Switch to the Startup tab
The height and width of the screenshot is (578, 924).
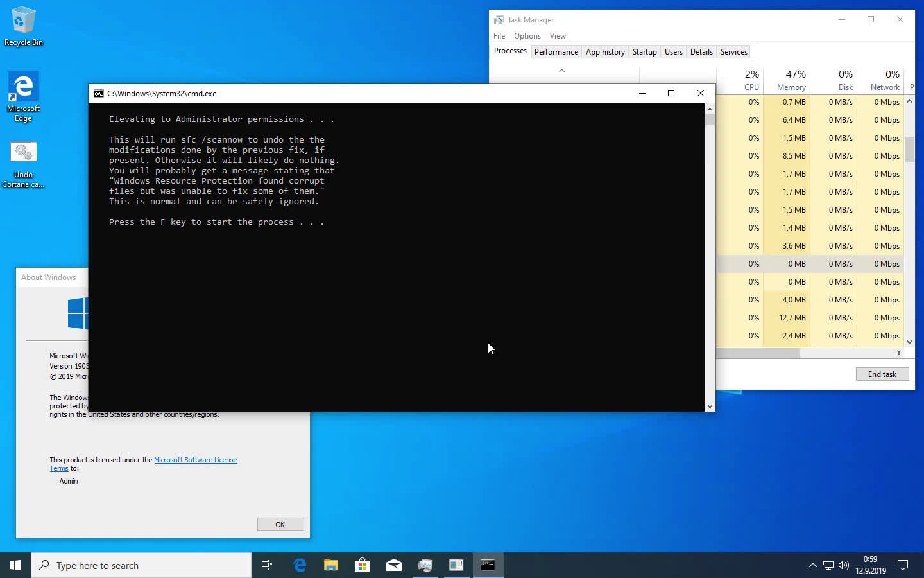pyautogui.click(x=644, y=52)
